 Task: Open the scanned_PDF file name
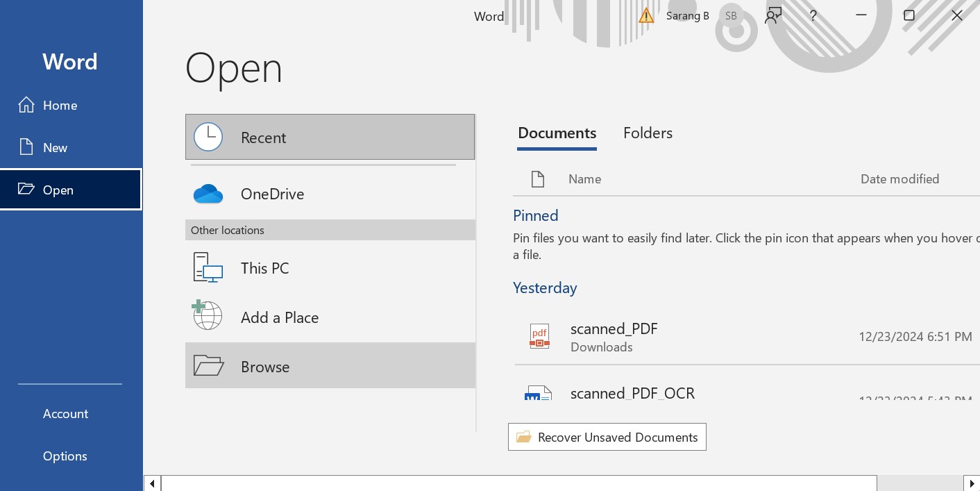coord(614,328)
